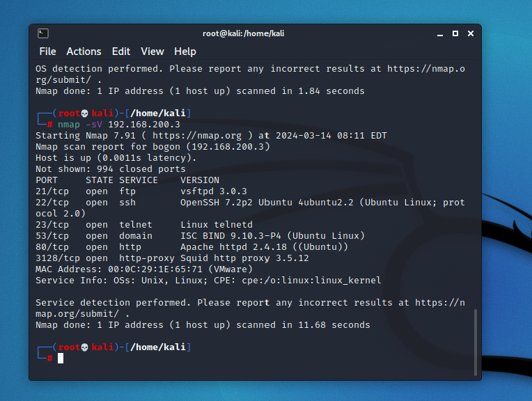Click the domain service name

[x=136, y=236]
